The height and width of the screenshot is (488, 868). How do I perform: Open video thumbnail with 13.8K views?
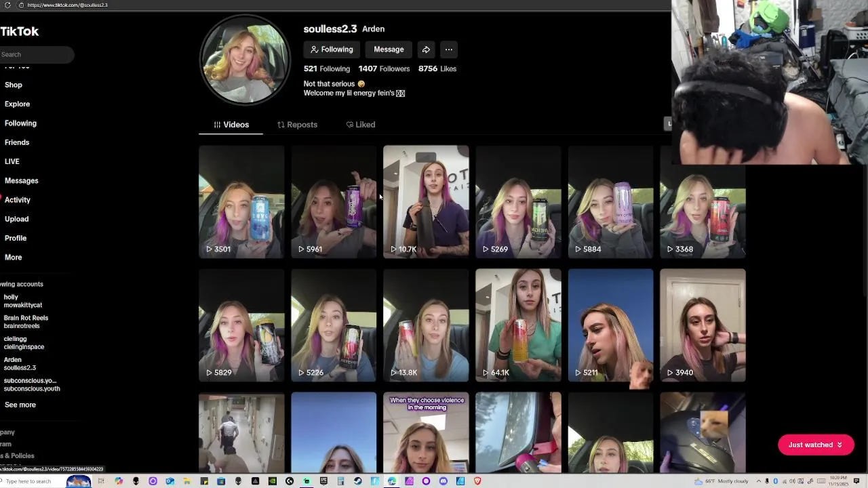tap(426, 325)
